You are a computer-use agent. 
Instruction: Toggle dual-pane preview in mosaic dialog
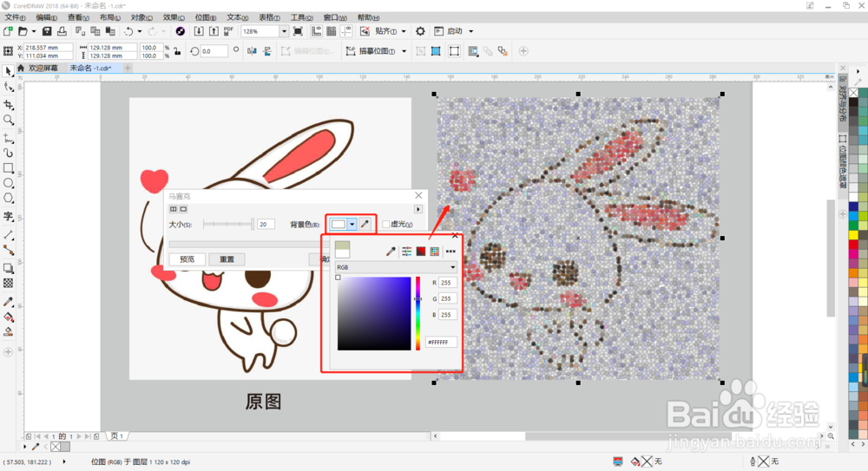click(x=174, y=209)
